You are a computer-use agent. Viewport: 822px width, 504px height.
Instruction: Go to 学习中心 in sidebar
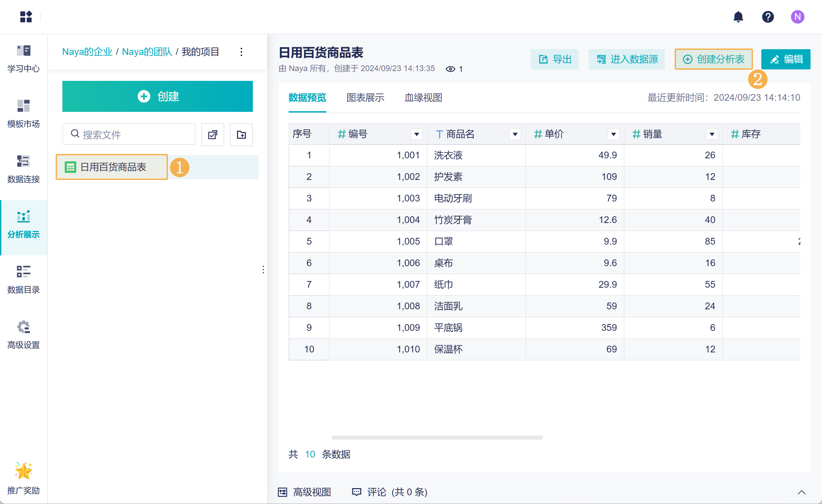point(24,59)
